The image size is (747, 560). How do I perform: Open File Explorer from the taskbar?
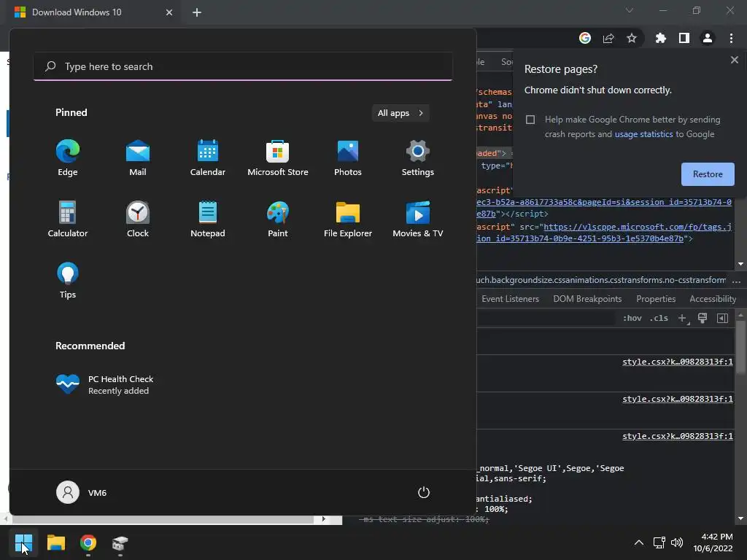tap(55, 542)
